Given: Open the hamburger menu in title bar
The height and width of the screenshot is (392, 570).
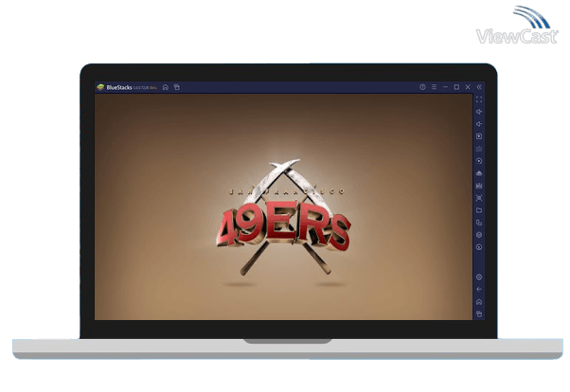Looking at the screenshot, I should point(434,87).
